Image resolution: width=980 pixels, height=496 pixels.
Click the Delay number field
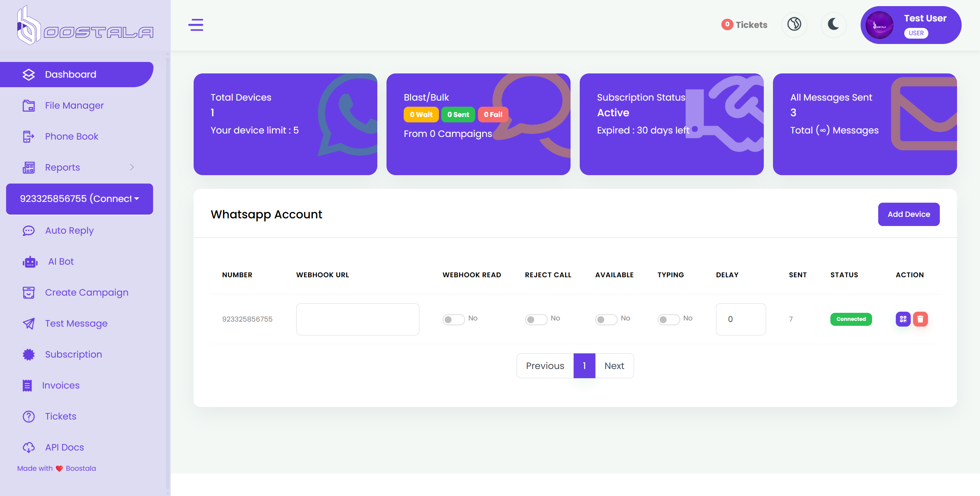[740, 319]
